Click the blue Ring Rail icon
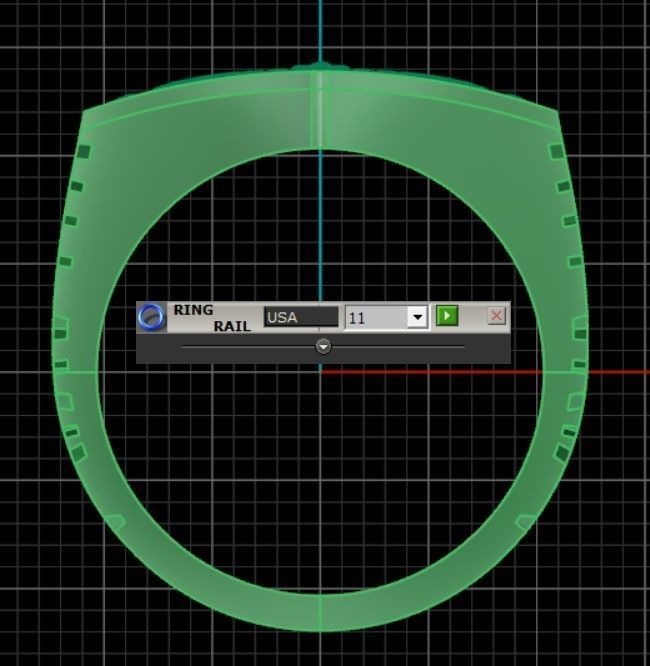 point(151,317)
